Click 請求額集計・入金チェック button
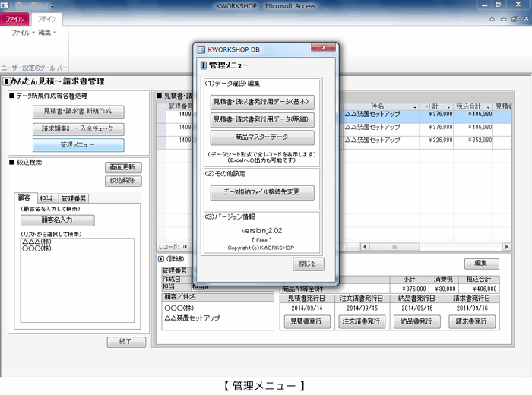Viewport: 532px width, 395px height. [x=78, y=129]
